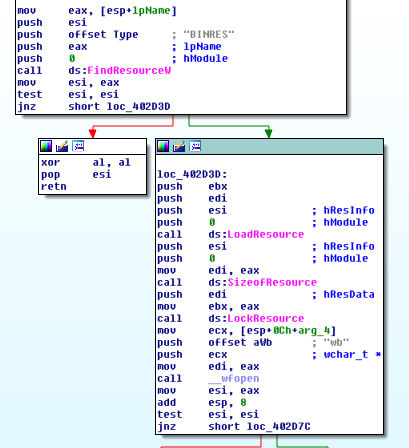Image resolution: width=409 pixels, height=448 pixels.
Task: Click the LockResource import name
Action: point(266,318)
